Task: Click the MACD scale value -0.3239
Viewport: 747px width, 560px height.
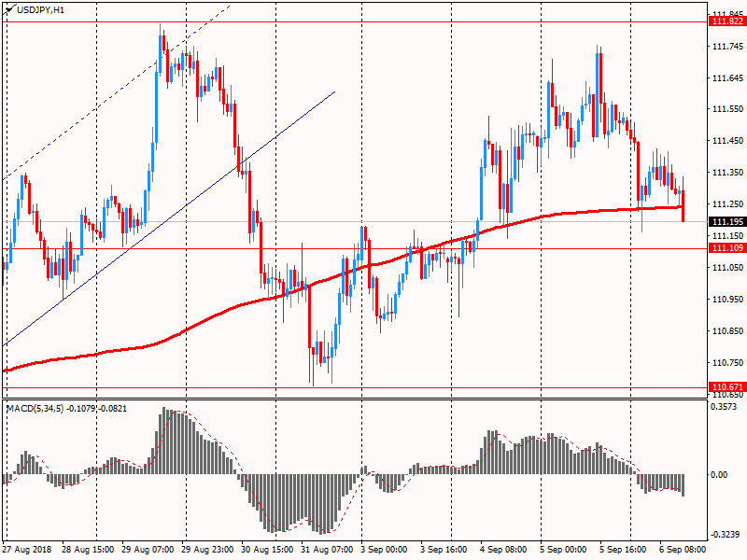Action: coord(725,535)
